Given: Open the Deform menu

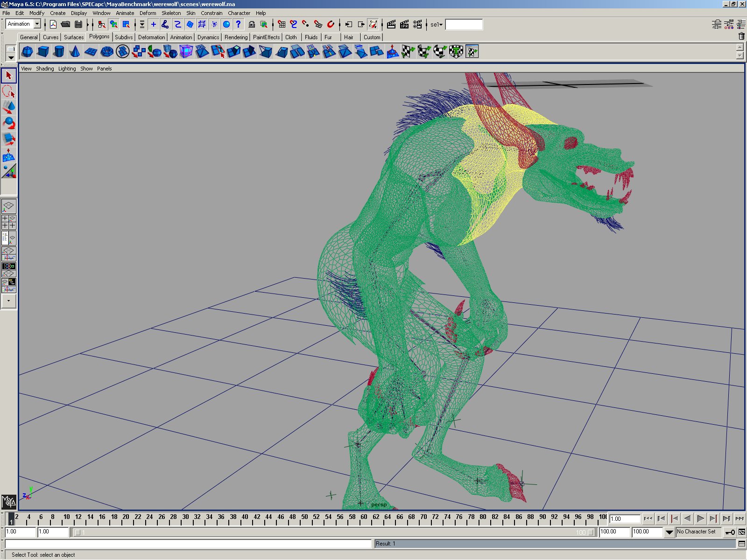Looking at the screenshot, I should point(148,13).
